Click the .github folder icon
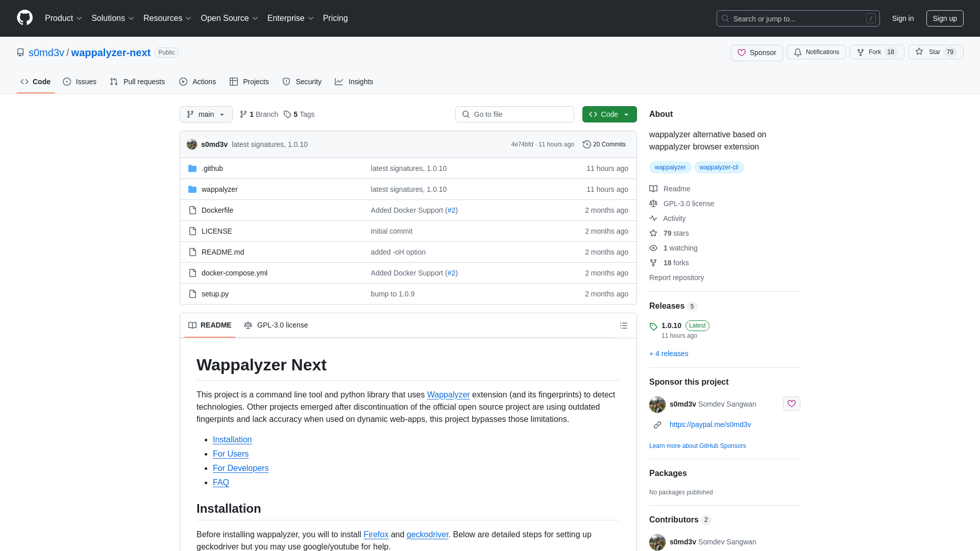The width and height of the screenshot is (980, 551). (192, 168)
